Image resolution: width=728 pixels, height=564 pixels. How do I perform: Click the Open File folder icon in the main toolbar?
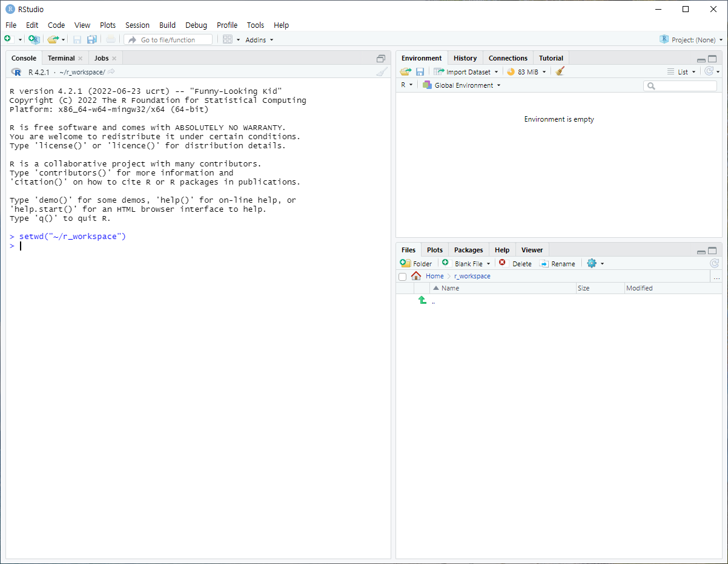coord(53,39)
